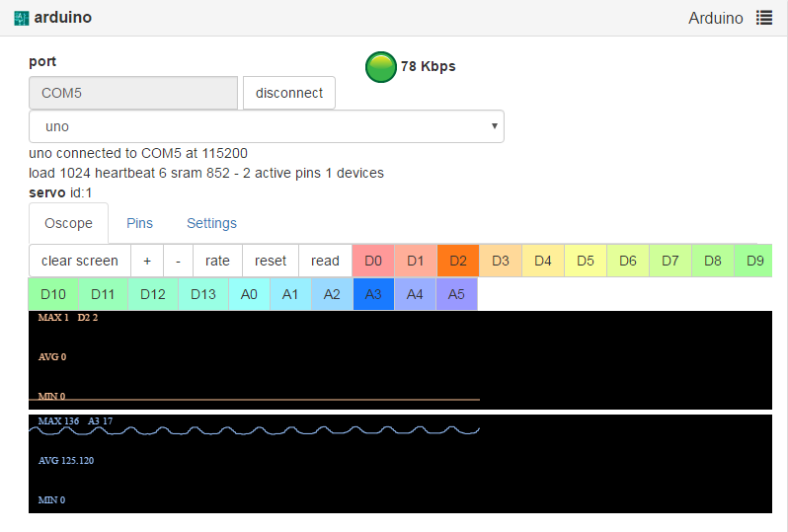Toggle pin D3 trace
The image size is (788, 532).
click(x=501, y=261)
